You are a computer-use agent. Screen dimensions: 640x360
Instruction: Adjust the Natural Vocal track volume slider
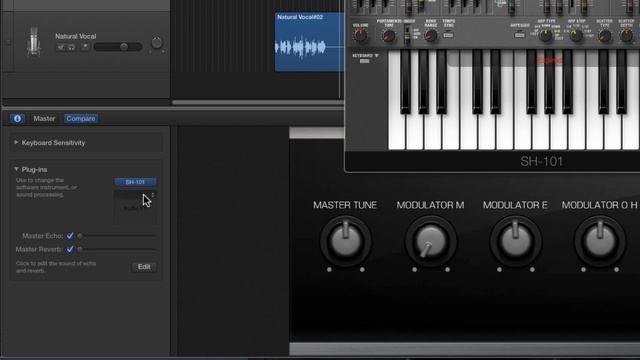tap(118, 47)
